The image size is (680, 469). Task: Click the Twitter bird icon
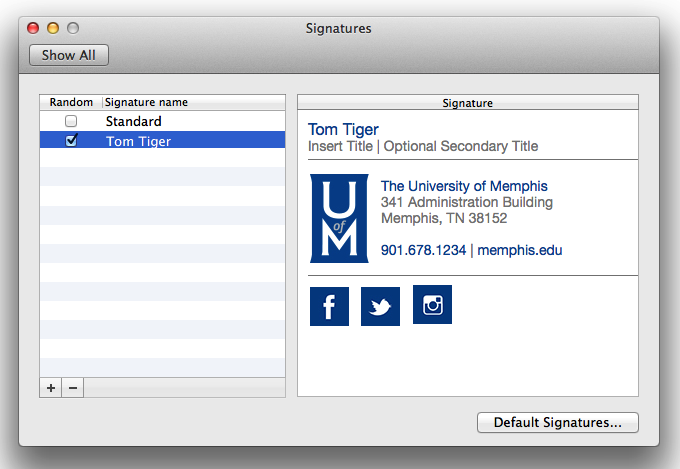(380, 306)
